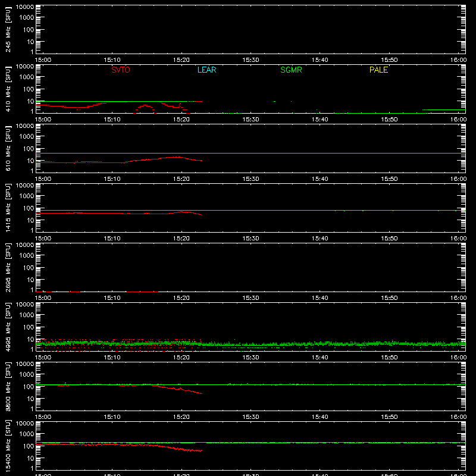Viewport: 476px width, 476px height.
Task: Click the green line in 1415 MHz panel
Action: pos(250,211)
